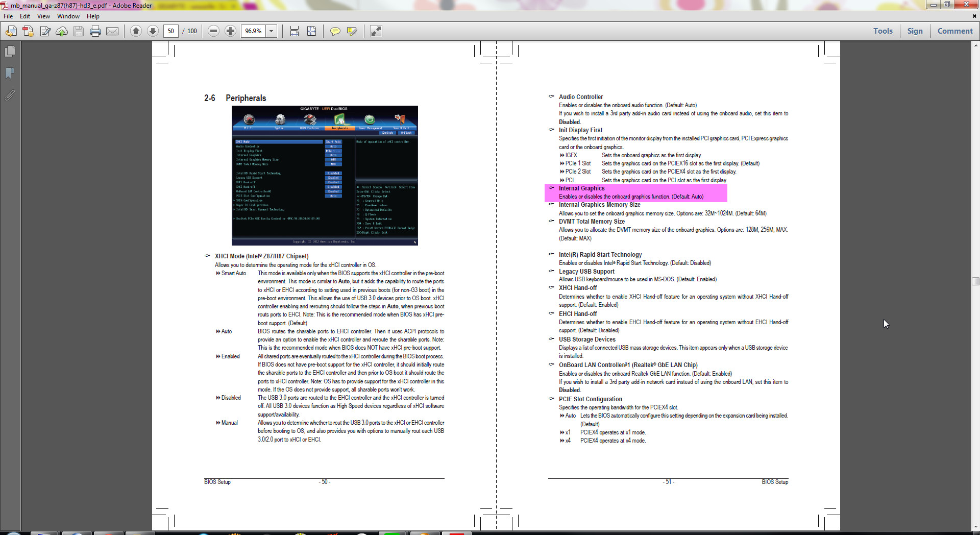Click the cloud upload toolbar icon
The width and height of the screenshot is (980, 535).
[x=62, y=31]
